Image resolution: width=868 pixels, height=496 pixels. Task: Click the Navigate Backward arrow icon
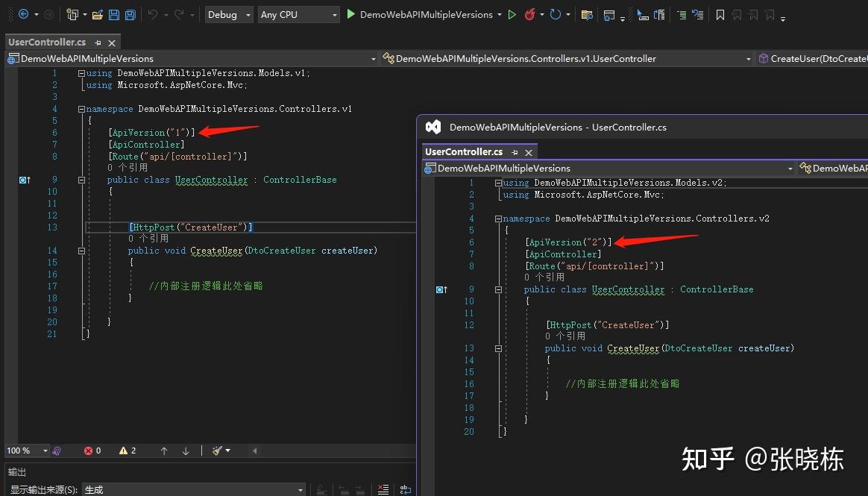pyautogui.click(x=23, y=14)
